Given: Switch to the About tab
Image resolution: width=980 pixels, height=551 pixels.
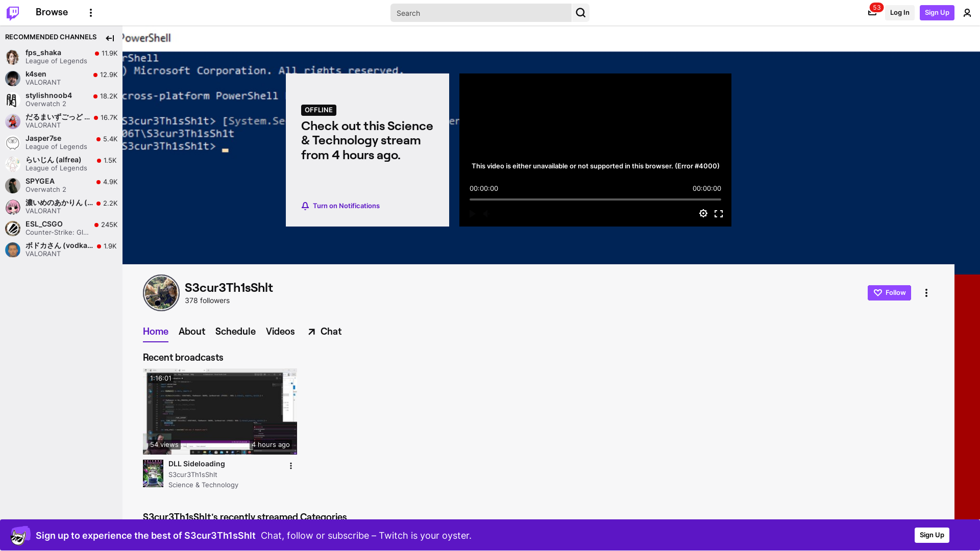Looking at the screenshot, I should pyautogui.click(x=192, y=332).
